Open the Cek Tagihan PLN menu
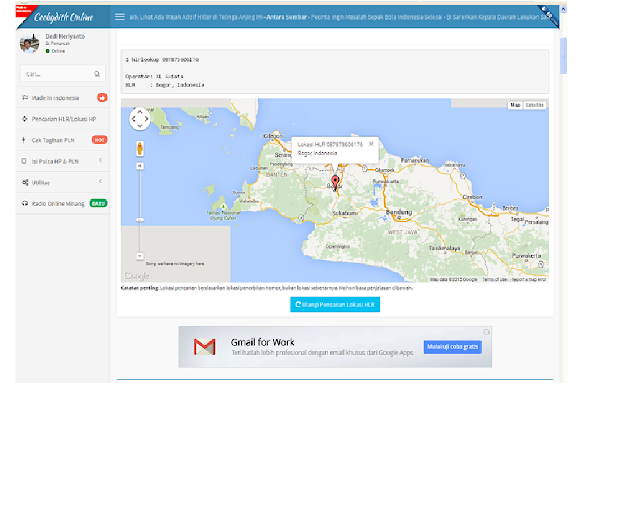Viewport: 640px width, 512px height. pos(63,140)
